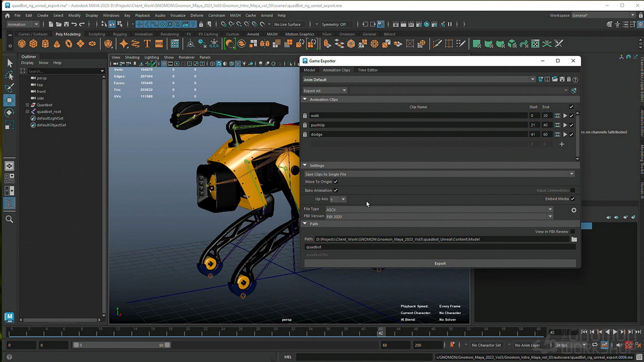Play the dodge animation clip
The image size is (644, 362).
pos(565,134)
